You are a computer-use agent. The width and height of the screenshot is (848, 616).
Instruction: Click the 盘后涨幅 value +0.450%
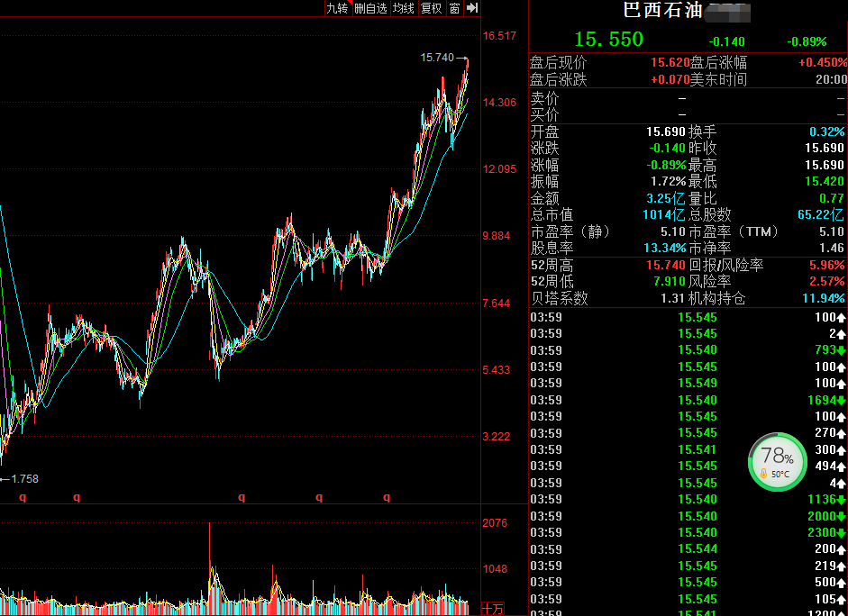pos(823,63)
